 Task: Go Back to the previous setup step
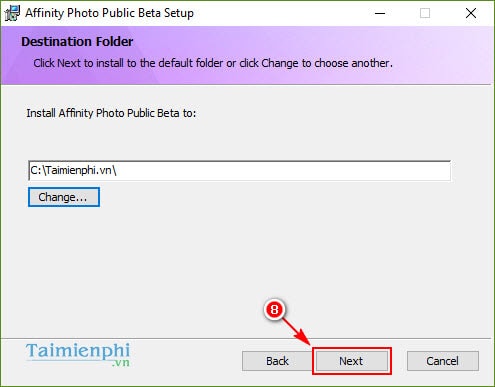277,361
